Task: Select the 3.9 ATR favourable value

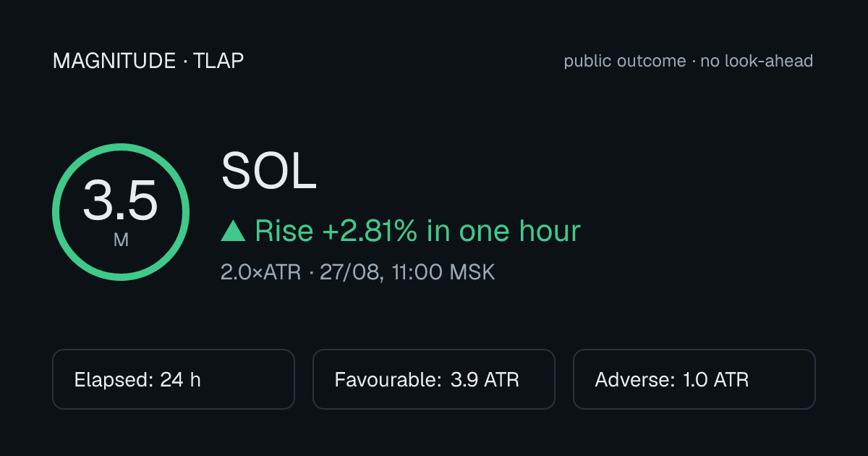Action: 485,380
